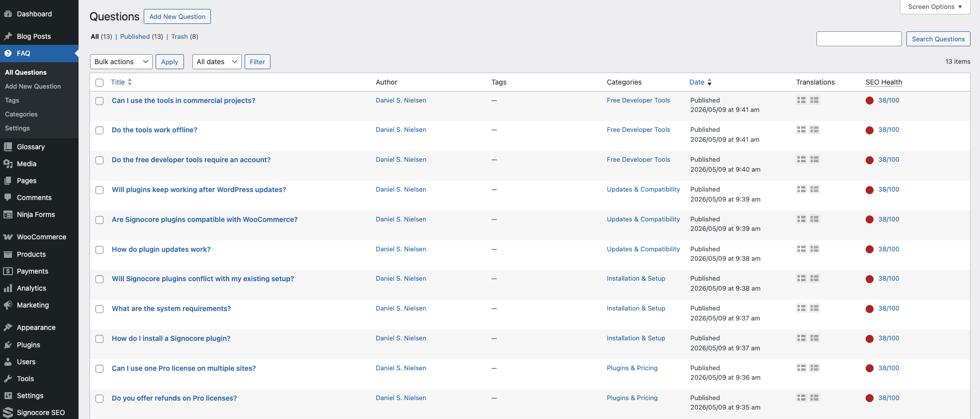Click second translation icon for 'How do plugin updates work?'
This screenshot has width=980, height=419.
click(x=814, y=249)
